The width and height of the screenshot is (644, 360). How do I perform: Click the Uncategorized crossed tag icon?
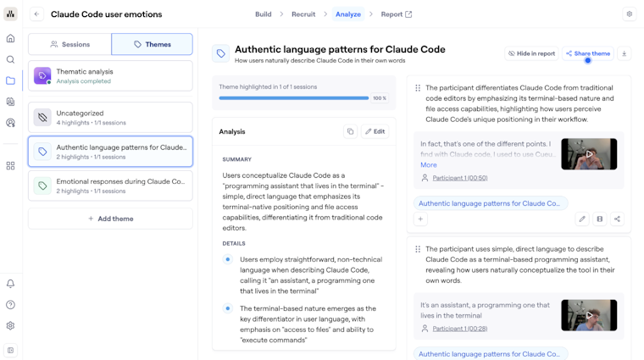coord(42,118)
